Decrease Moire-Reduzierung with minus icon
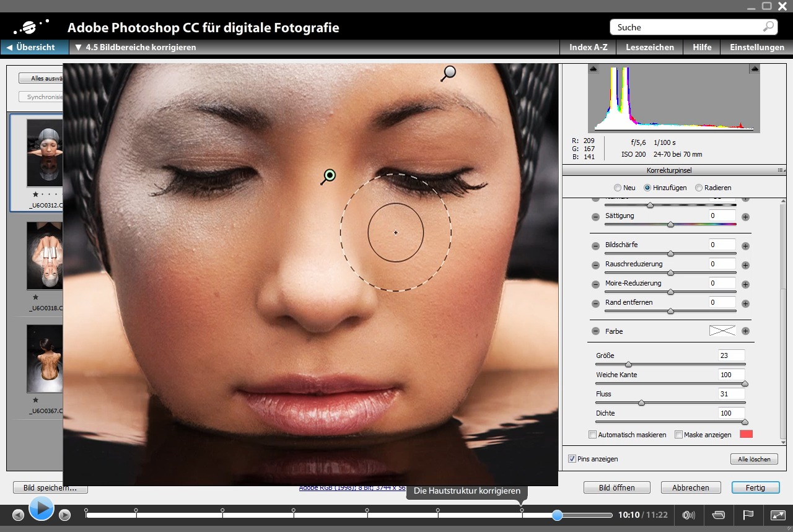The image size is (793, 532). (595, 284)
